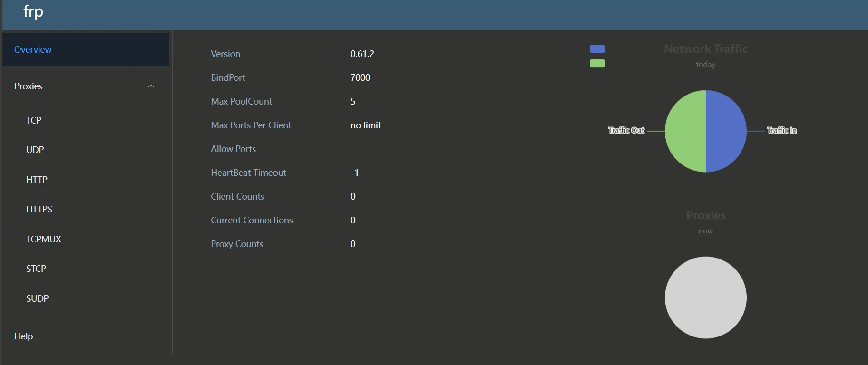The width and height of the screenshot is (868, 365).
Task: Go to the HTTPS proxies page
Action: pos(39,209)
